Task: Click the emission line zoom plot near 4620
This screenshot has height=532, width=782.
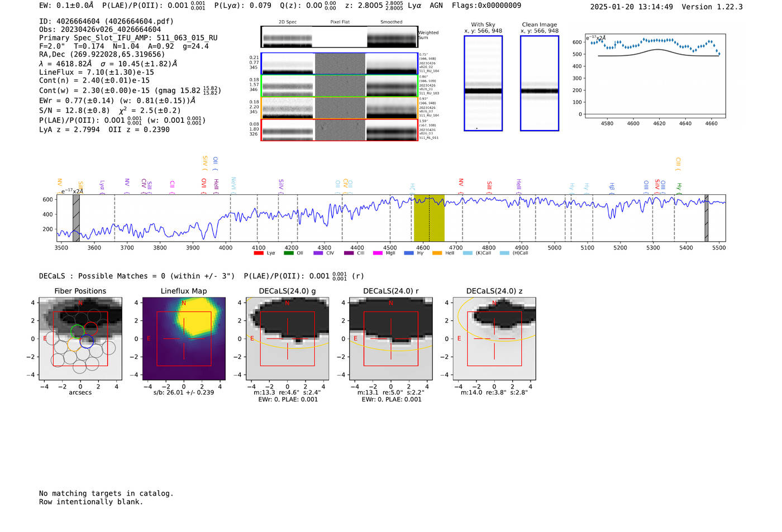Action: click(655, 76)
